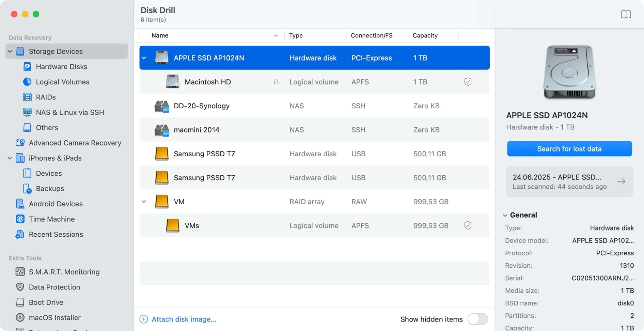This screenshot has height=331, width=644.
Task: Open the book icon in top right corner
Action: 627,14
